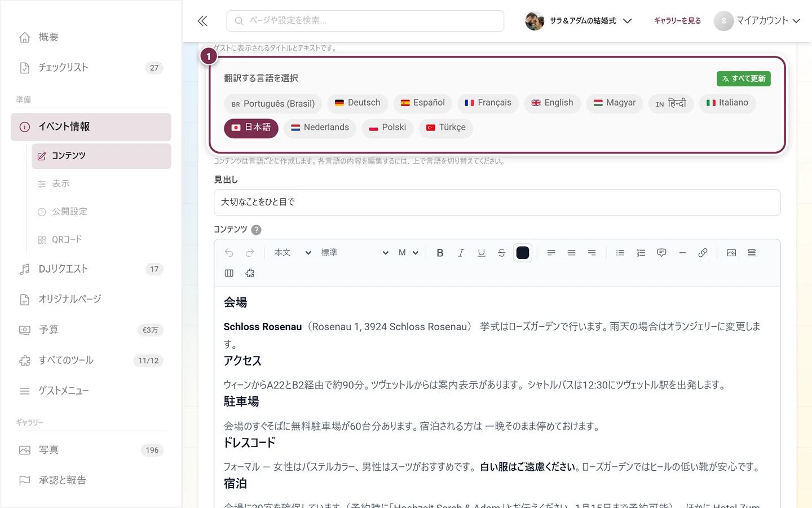Open the 本文 paragraph style dropdown
Viewport: 812px width, 508px height.
tap(292, 253)
